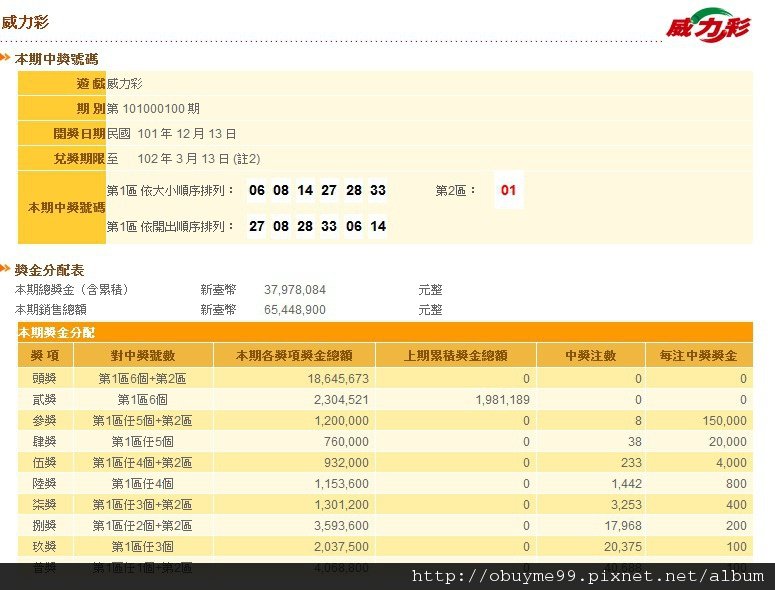Click fifth prize total 932,000
Image resolution: width=775 pixels, height=590 pixels.
pyautogui.click(x=346, y=463)
